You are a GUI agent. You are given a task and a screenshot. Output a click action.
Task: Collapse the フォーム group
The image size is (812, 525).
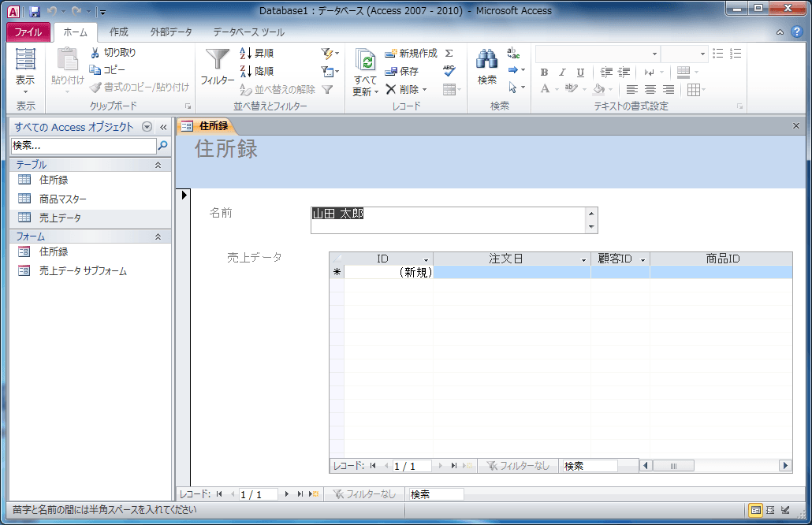158,236
